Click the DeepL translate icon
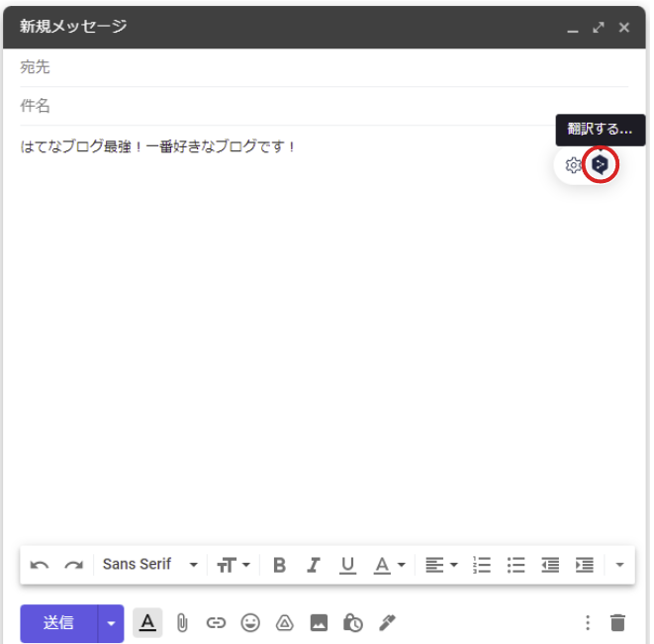Image resolution: width=654 pixels, height=644 pixels. pos(600,165)
